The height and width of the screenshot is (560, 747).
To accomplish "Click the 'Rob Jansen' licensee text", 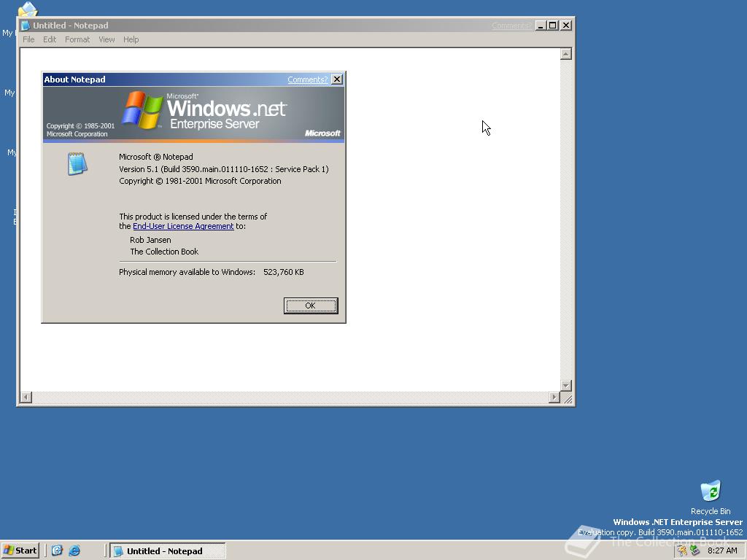I will click(x=150, y=240).
